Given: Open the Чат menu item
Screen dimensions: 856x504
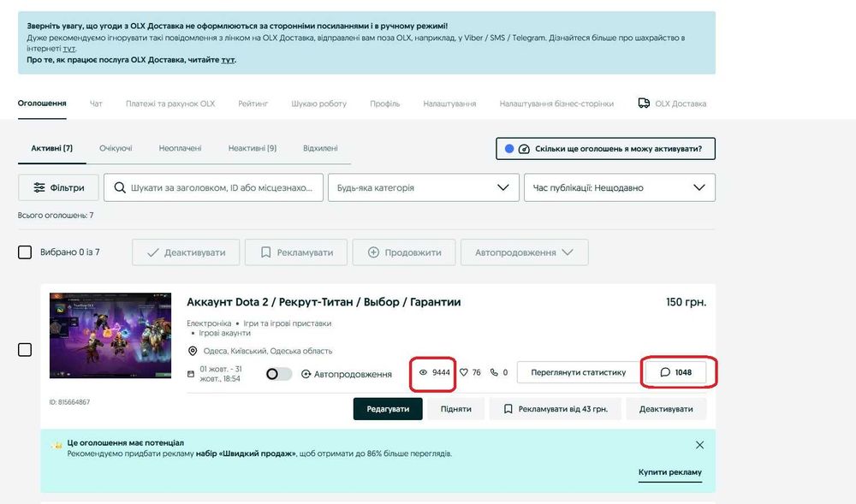Looking at the screenshot, I should point(96,104).
